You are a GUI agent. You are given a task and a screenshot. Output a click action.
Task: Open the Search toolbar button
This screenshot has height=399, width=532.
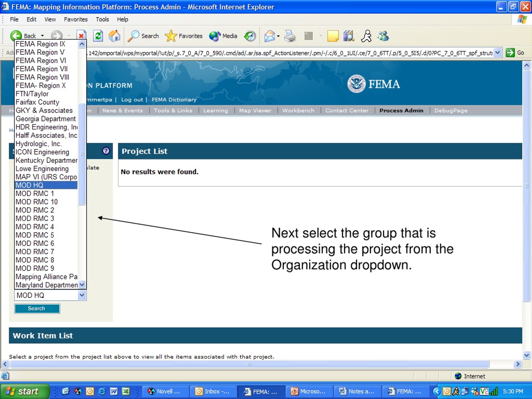pyautogui.click(x=143, y=36)
